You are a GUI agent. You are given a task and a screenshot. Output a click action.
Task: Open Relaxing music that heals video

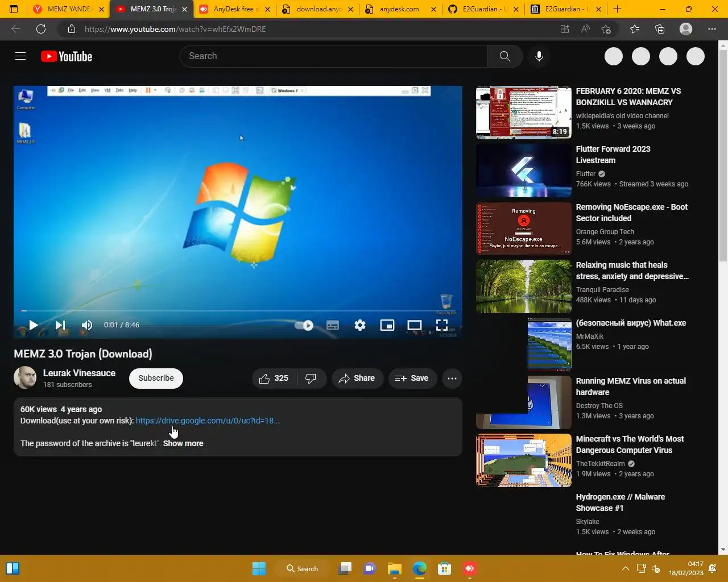632,271
